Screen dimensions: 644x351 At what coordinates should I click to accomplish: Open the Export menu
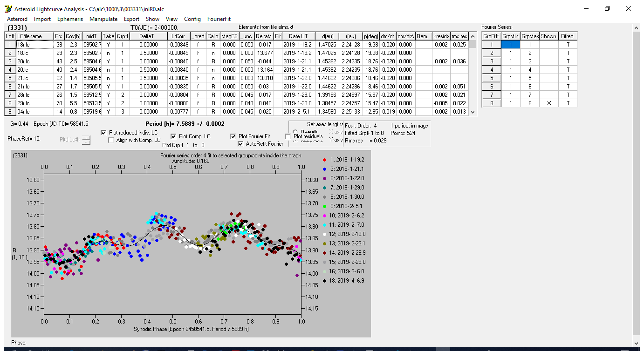coord(131,19)
